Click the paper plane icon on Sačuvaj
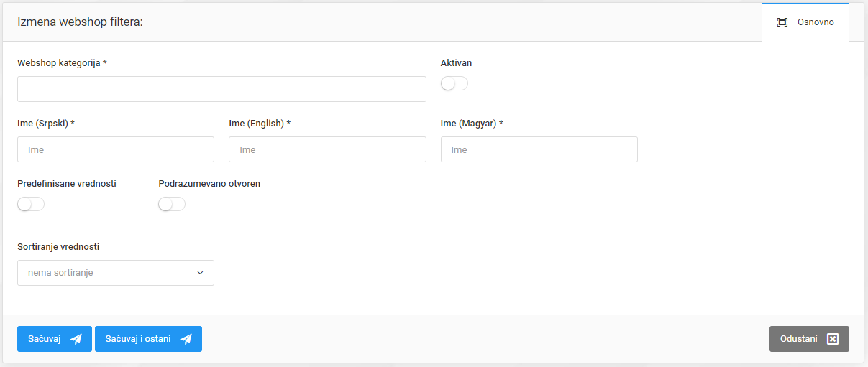Image resolution: width=868 pixels, height=367 pixels. [76, 339]
